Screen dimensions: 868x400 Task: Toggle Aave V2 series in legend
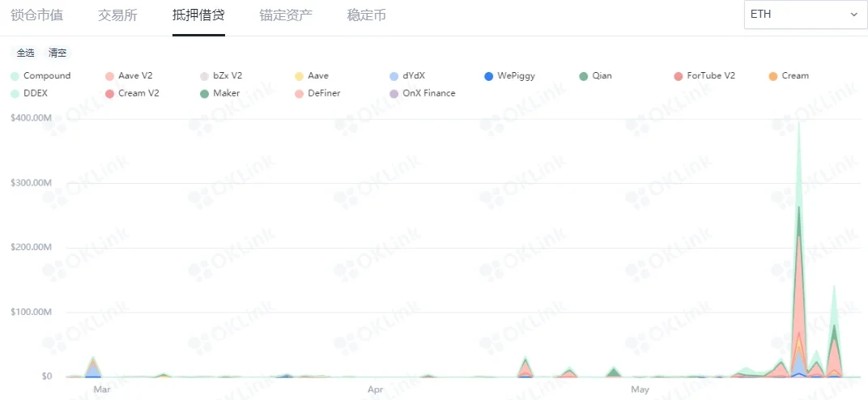(x=134, y=75)
